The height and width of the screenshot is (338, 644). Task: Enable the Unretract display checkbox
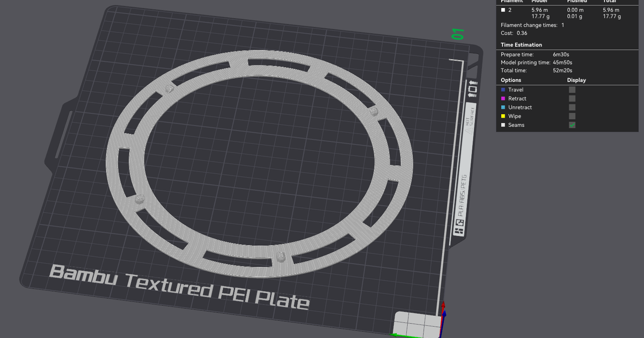572,107
